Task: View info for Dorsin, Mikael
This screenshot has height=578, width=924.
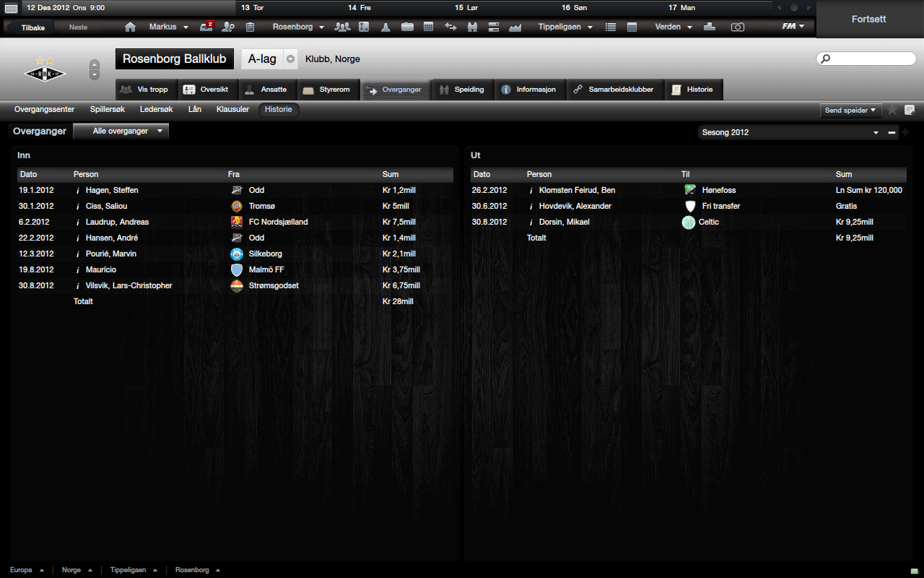Action: [x=531, y=223]
